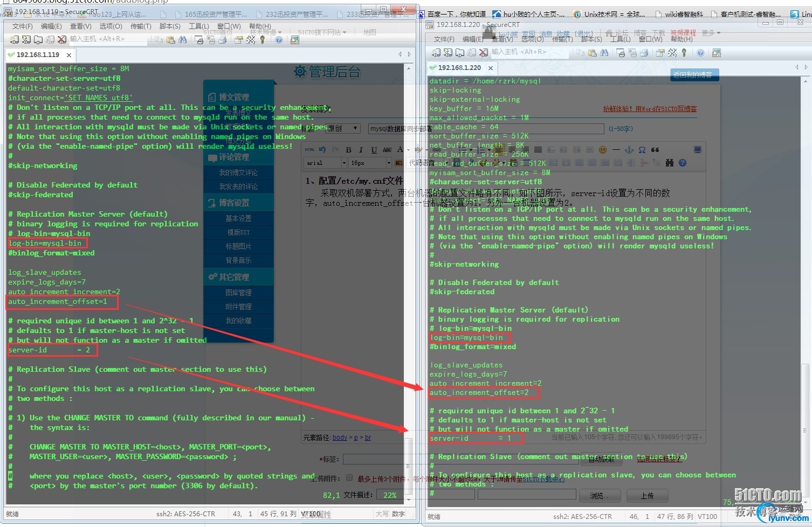The height and width of the screenshot is (527, 812).
Task: Open Help icon in right SecureCRT toolbar
Action: click(x=700, y=53)
